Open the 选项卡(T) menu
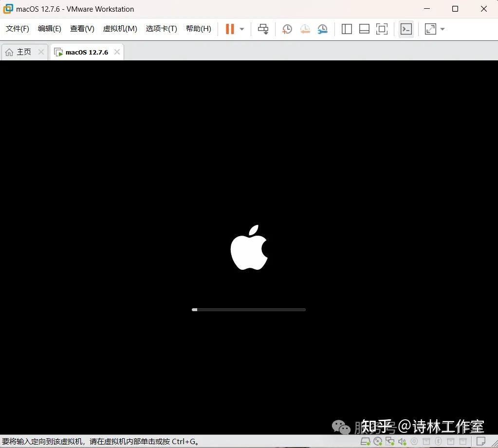This screenshot has height=448, width=498. pyautogui.click(x=161, y=29)
